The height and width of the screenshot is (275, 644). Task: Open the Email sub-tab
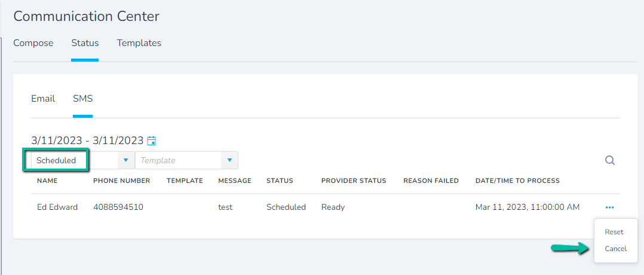coord(43,99)
